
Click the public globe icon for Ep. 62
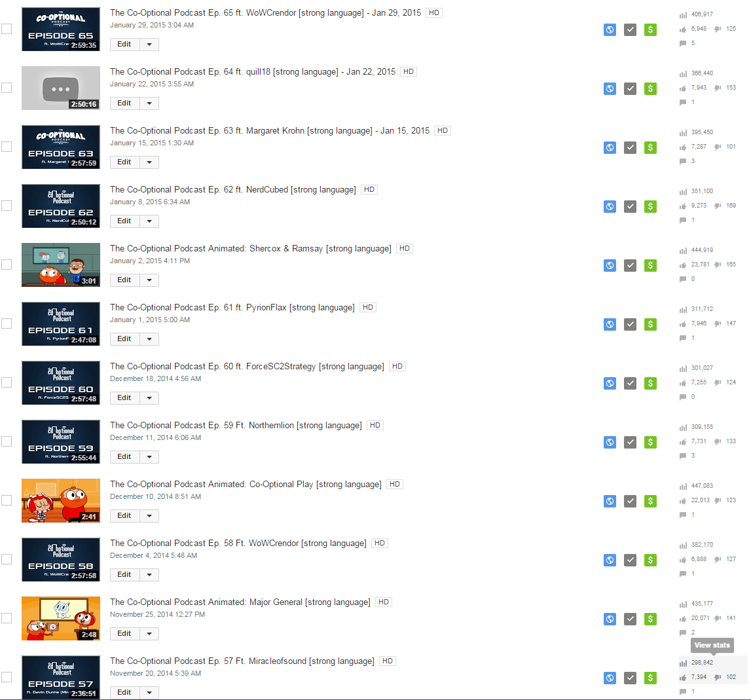[610, 206]
